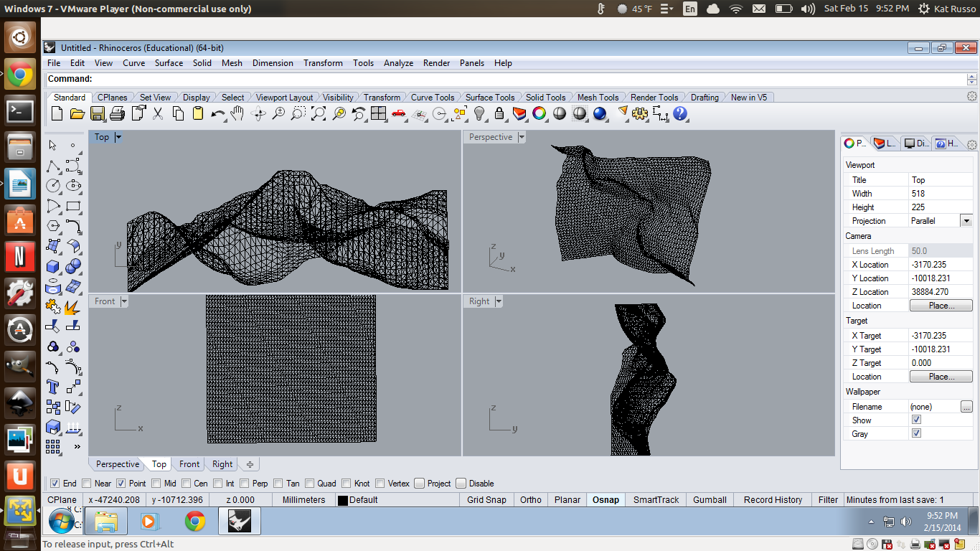980x551 pixels.
Task: Select the Circle tool in sidebar
Action: [x=53, y=186]
